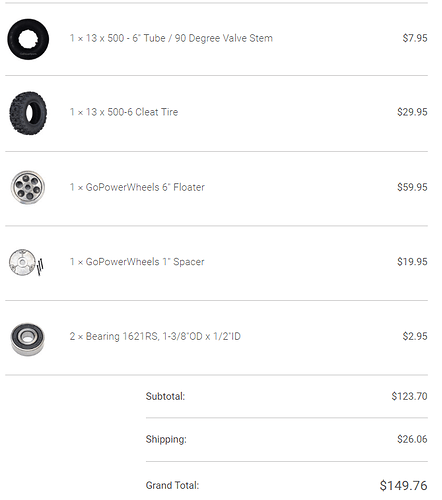Select the $2.95 bearing price
Image resolution: width=442 pixels, height=500 pixels.
[415, 336]
